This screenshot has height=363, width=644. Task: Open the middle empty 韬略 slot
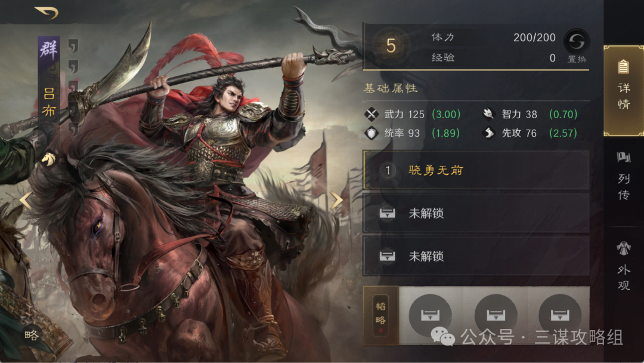coord(496,315)
